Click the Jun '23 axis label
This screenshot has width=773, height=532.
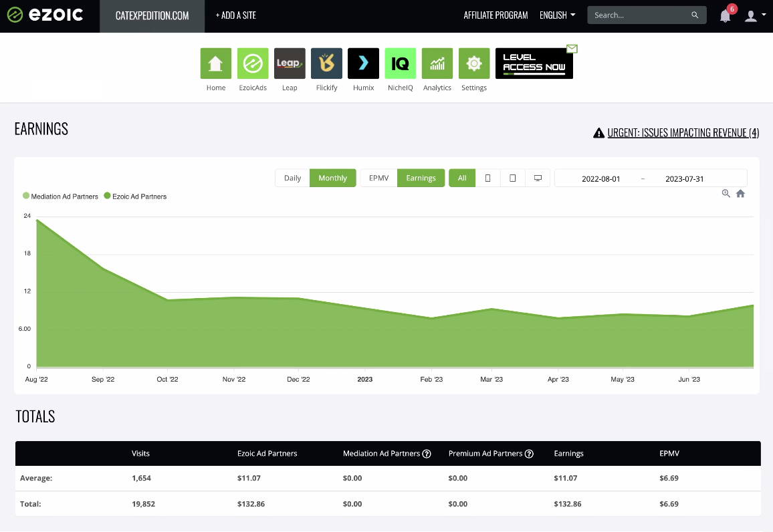pyautogui.click(x=689, y=380)
